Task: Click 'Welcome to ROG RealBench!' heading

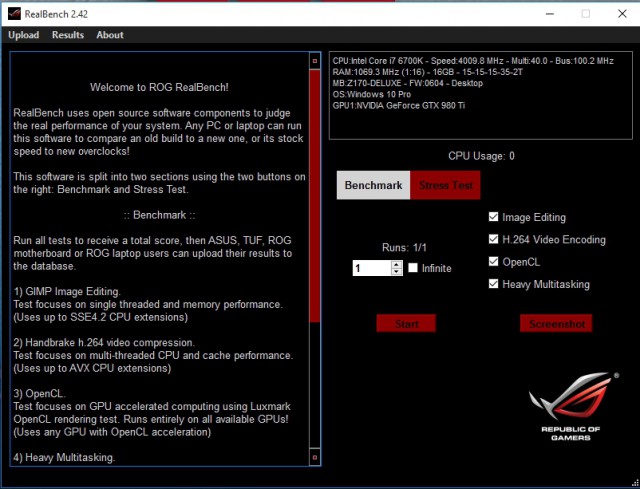Action: (159, 87)
